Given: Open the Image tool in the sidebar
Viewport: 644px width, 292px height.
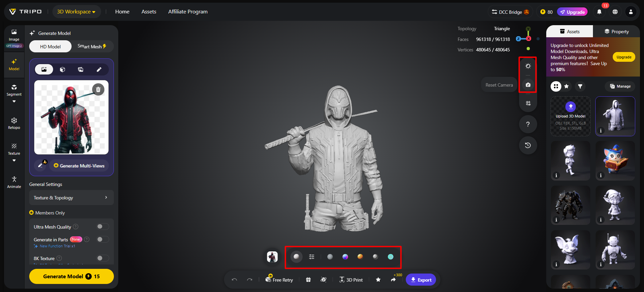Looking at the screenshot, I should (x=14, y=35).
